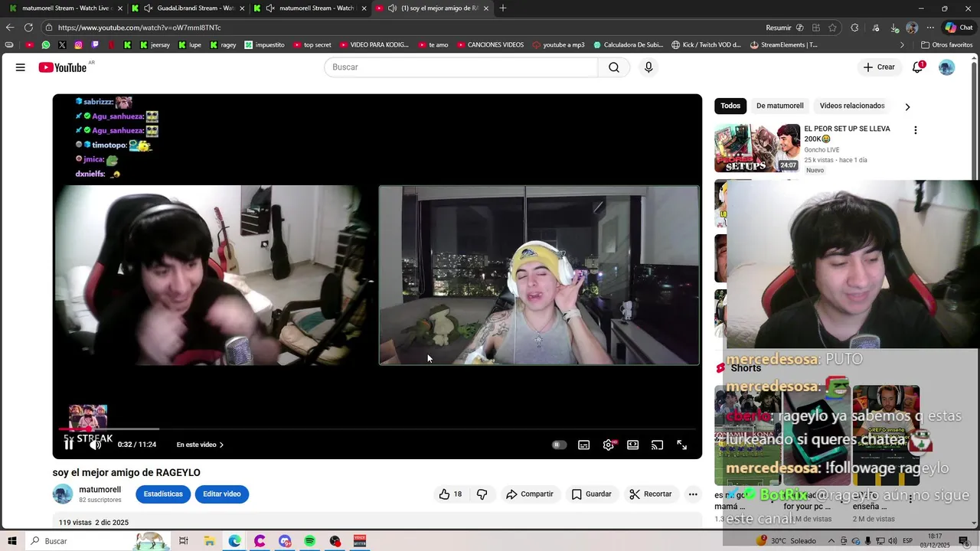
Task: Click the Crear button
Action: [878, 67]
